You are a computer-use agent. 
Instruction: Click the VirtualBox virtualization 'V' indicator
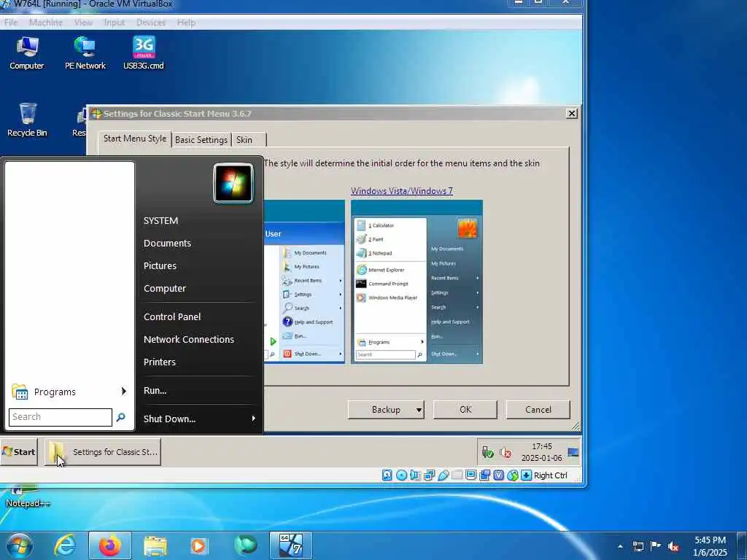point(499,475)
